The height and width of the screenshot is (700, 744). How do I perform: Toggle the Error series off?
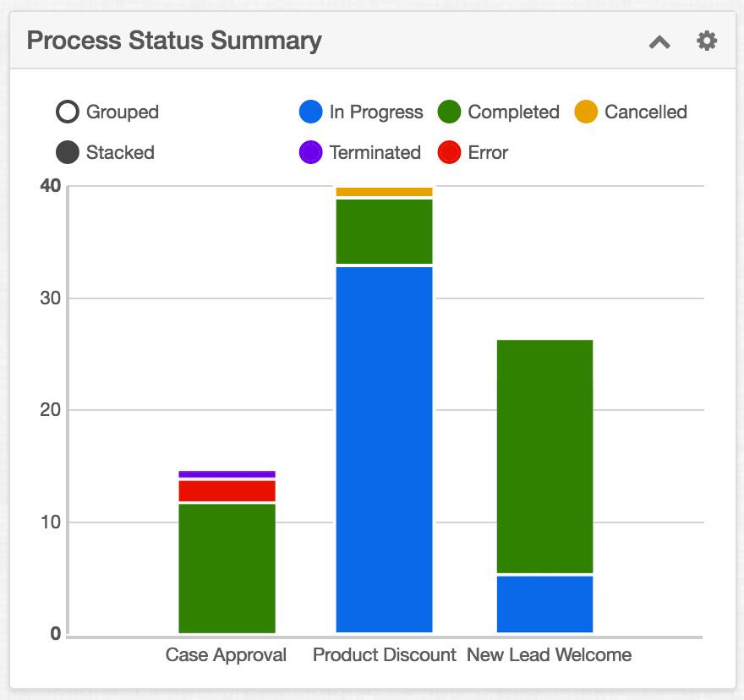(x=486, y=153)
